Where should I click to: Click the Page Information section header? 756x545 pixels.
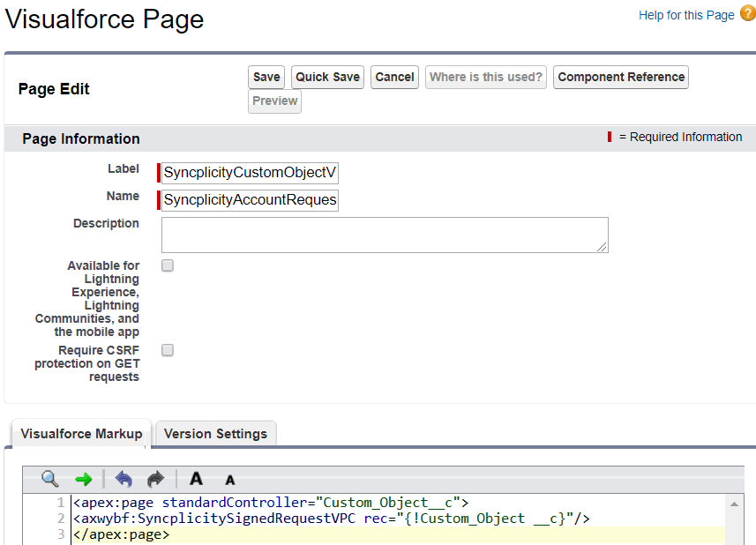tap(81, 138)
